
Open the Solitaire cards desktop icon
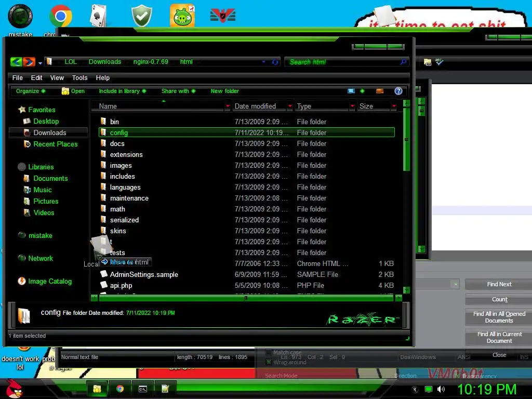[x=99, y=16]
